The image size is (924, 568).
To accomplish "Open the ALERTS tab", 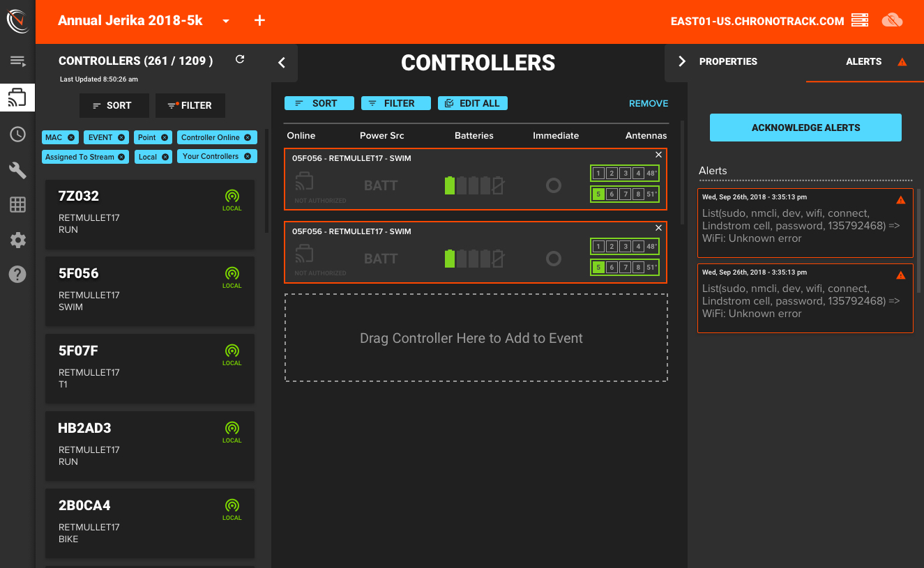I will click(863, 61).
